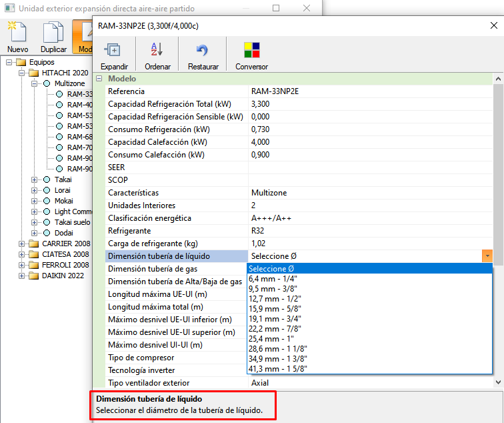504x423 pixels.
Task: Expand the Lorai node
Action: click(35, 190)
